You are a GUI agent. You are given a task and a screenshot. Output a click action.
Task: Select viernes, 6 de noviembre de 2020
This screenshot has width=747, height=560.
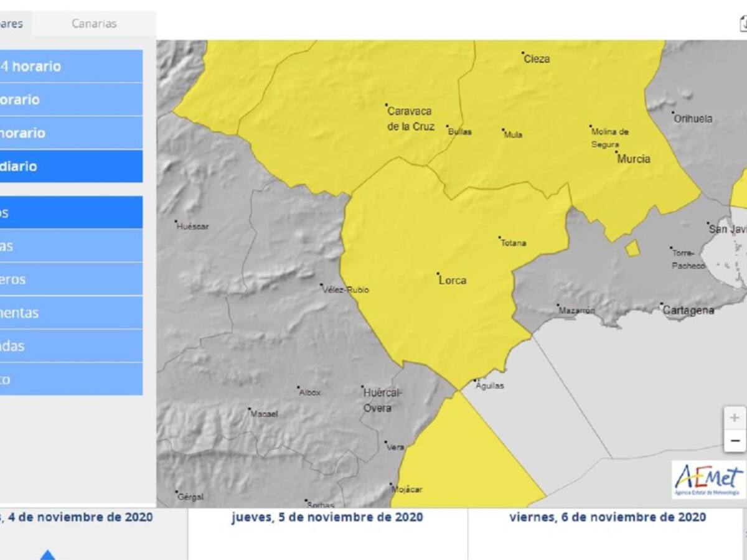coord(607,517)
